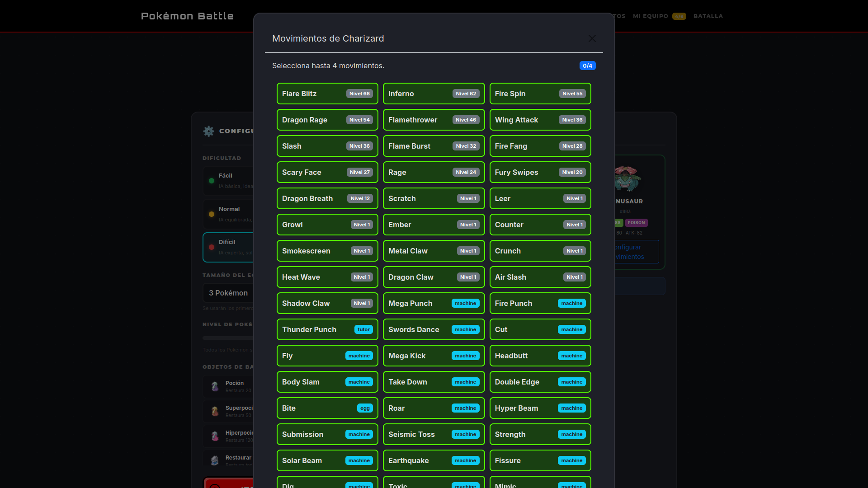
Task: Pick the Metal Claw move
Action: [x=434, y=251]
